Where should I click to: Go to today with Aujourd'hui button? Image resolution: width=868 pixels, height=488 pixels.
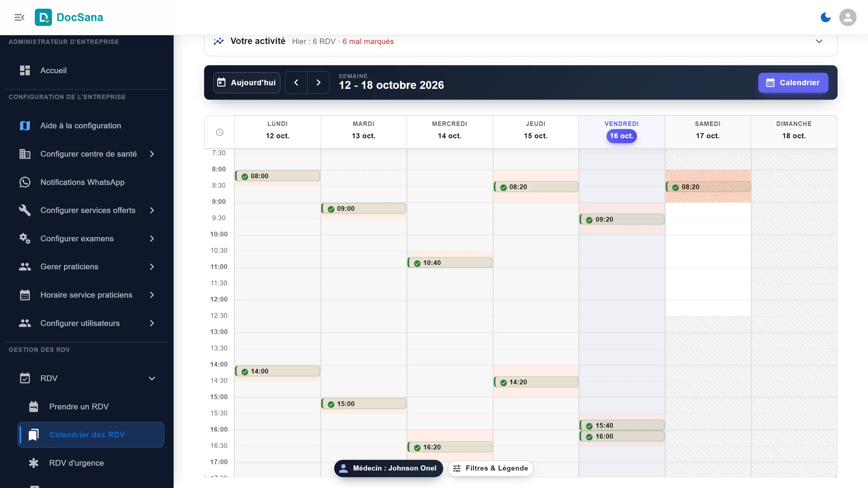247,83
